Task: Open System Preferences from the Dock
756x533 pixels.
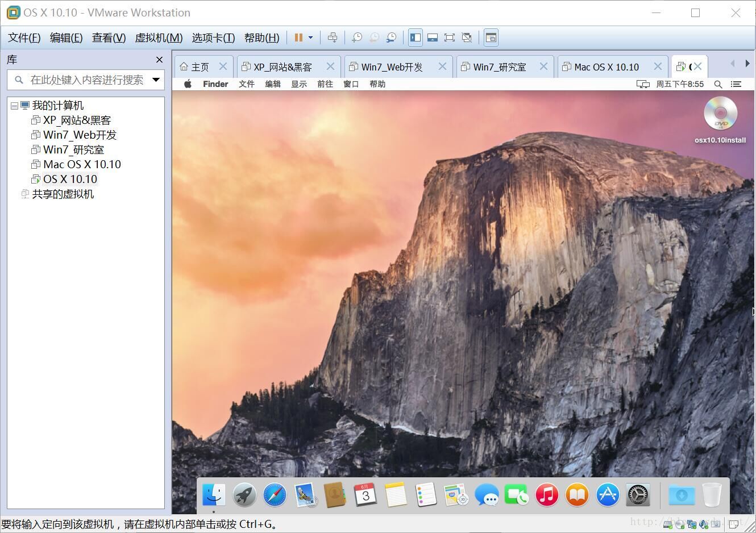Action: 638,495
